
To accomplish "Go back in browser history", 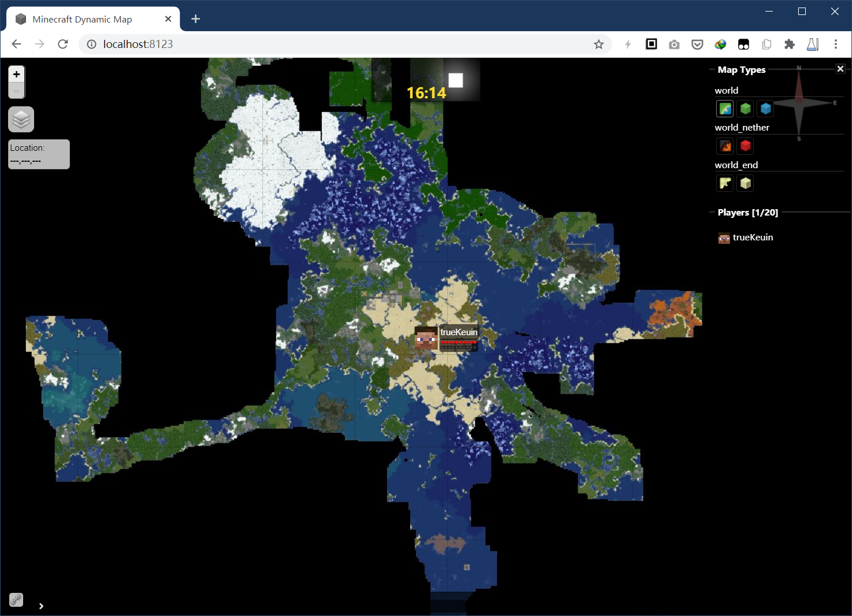I will point(16,44).
